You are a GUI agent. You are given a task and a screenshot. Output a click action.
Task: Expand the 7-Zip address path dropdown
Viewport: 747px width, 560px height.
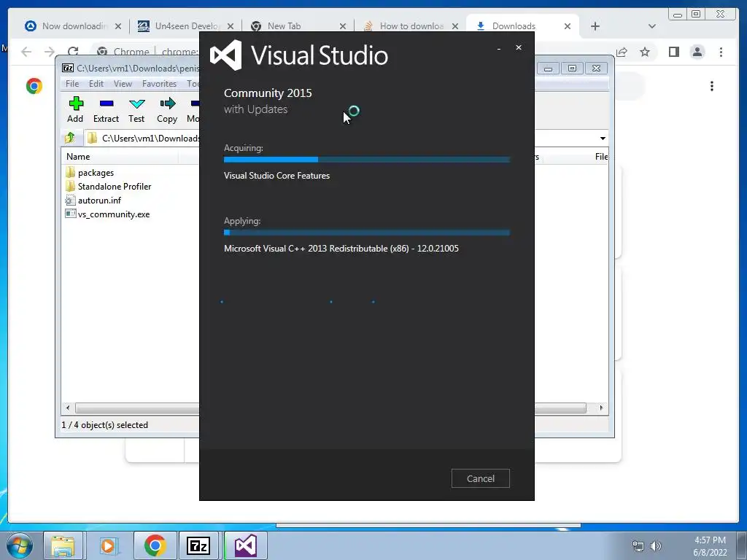point(603,139)
